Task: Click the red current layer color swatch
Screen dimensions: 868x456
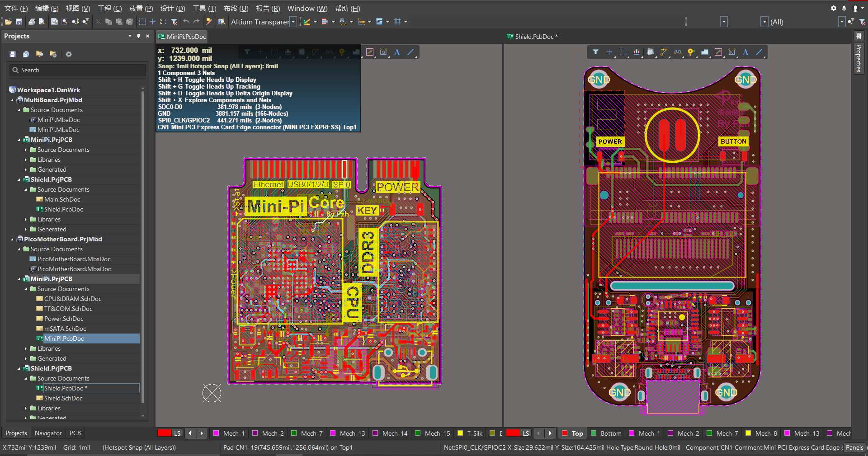Action: coord(164,433)
